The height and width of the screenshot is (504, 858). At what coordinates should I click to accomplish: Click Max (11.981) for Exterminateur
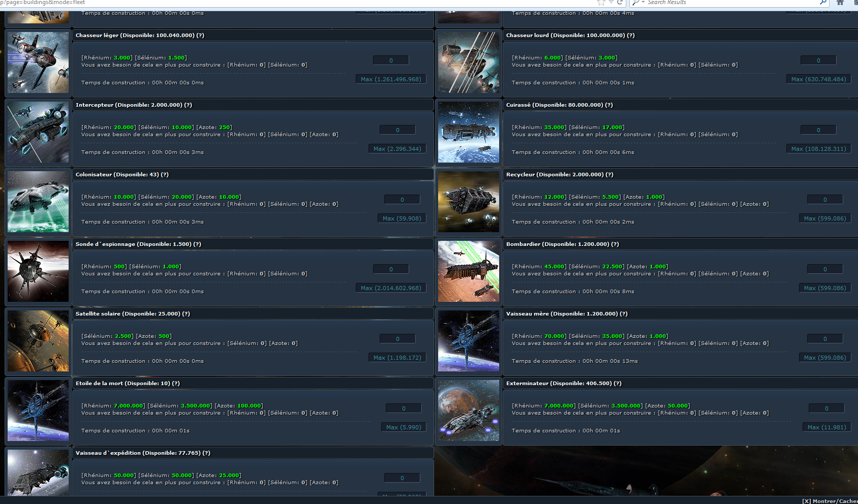click(x=826, y=427)
